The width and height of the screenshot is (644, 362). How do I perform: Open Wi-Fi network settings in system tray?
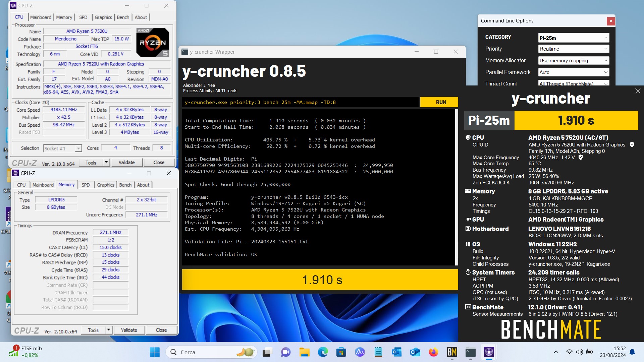[569, 352]
